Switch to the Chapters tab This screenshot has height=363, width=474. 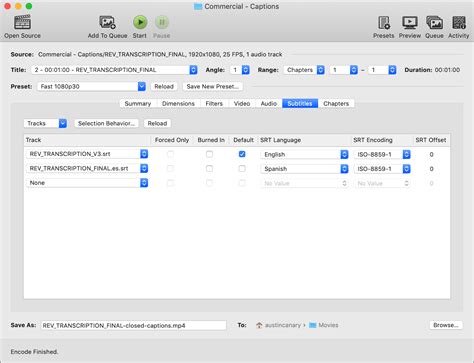336,103
